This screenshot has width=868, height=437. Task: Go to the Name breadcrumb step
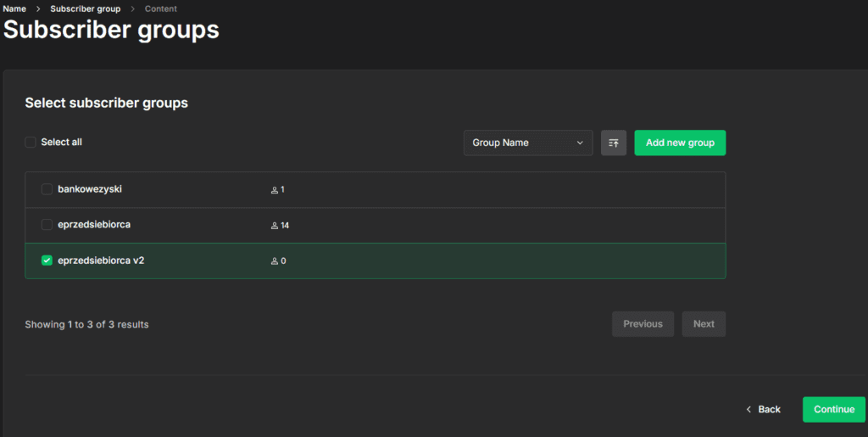coord(14,8)
